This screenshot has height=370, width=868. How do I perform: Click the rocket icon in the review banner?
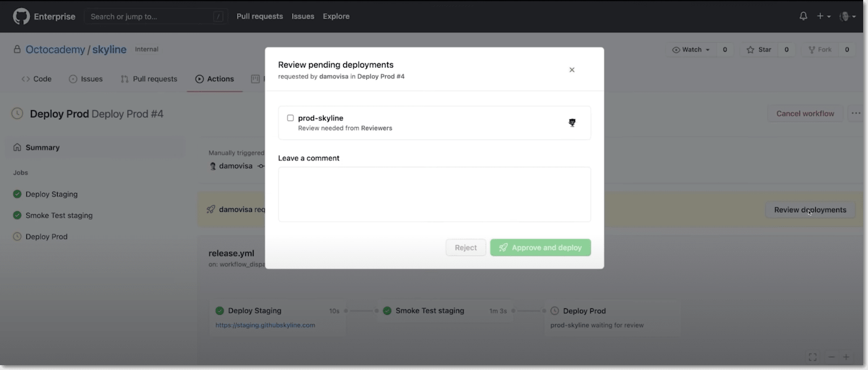click(x=211, y=209)
